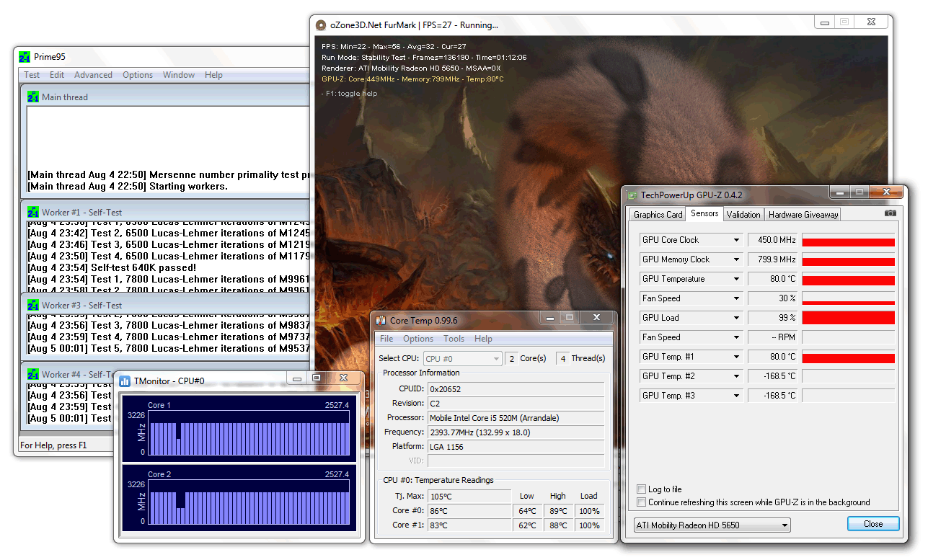Click the Platform value LGA 1156

[516, 447]
